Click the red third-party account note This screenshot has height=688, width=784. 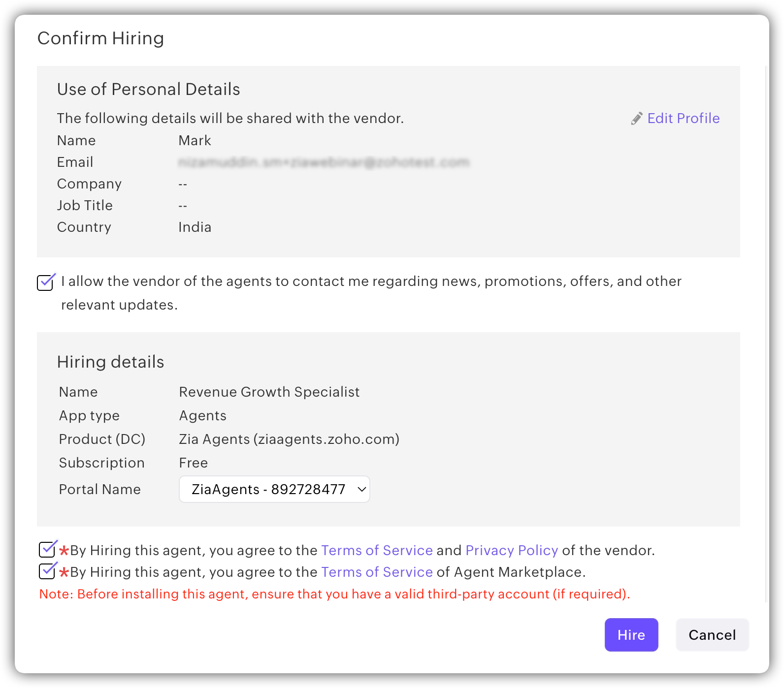pos(334,594)
